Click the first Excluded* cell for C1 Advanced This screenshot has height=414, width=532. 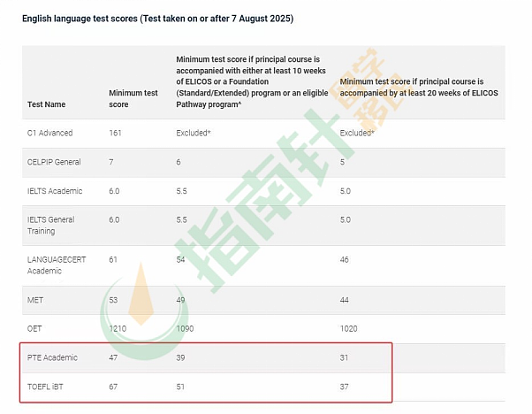pyautogui.click(x=194, y=133)
